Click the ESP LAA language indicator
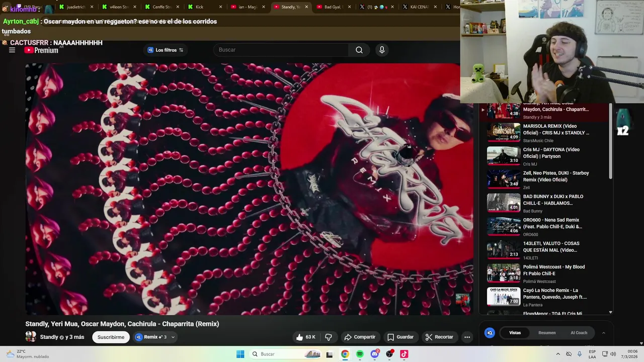The image size is (644, 362). click(x=592, y=354)
